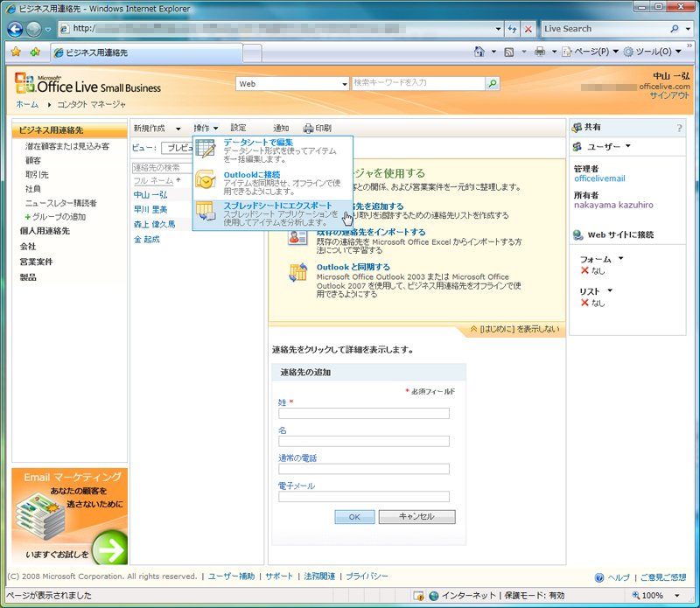Open contact 金 起成
Screen dimensions: 700x608
[146, 240]
